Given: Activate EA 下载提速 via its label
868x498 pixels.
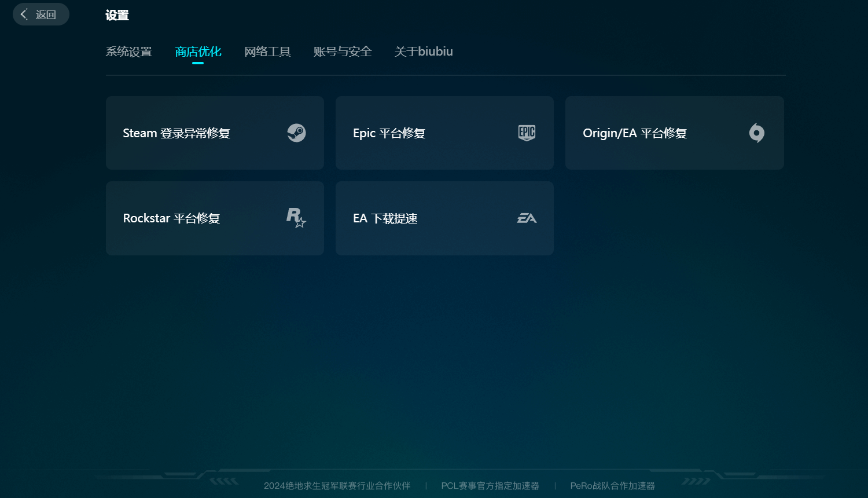Looking at the screenshot, I should (385, 218).
